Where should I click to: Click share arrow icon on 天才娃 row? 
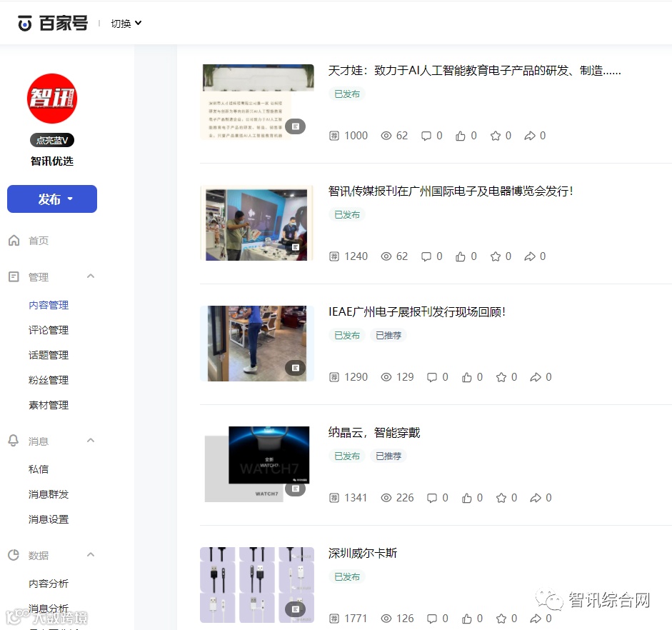point(530,136)
